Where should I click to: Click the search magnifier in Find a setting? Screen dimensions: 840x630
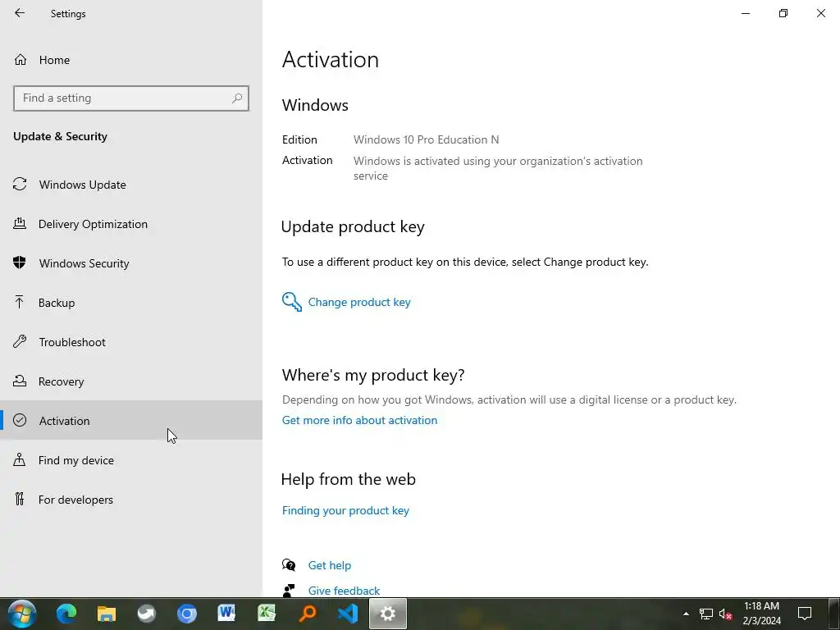point(237,98)
